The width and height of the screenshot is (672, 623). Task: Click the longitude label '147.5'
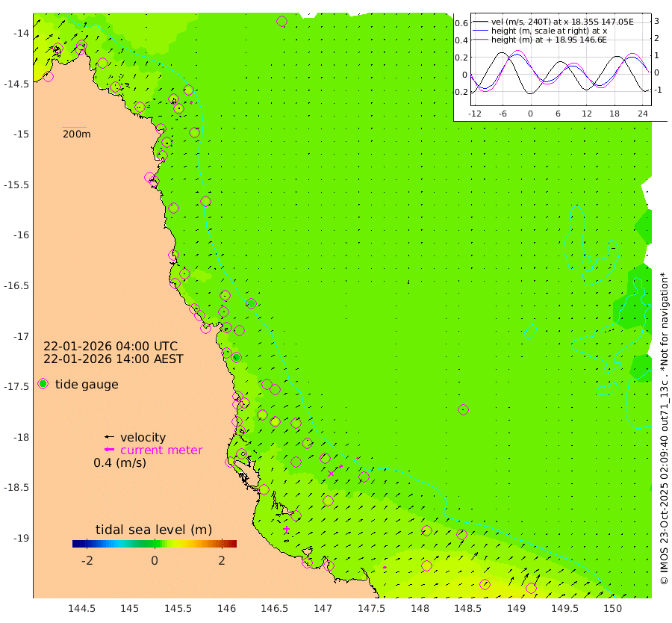pyautogui.click(x=371, y=608)
